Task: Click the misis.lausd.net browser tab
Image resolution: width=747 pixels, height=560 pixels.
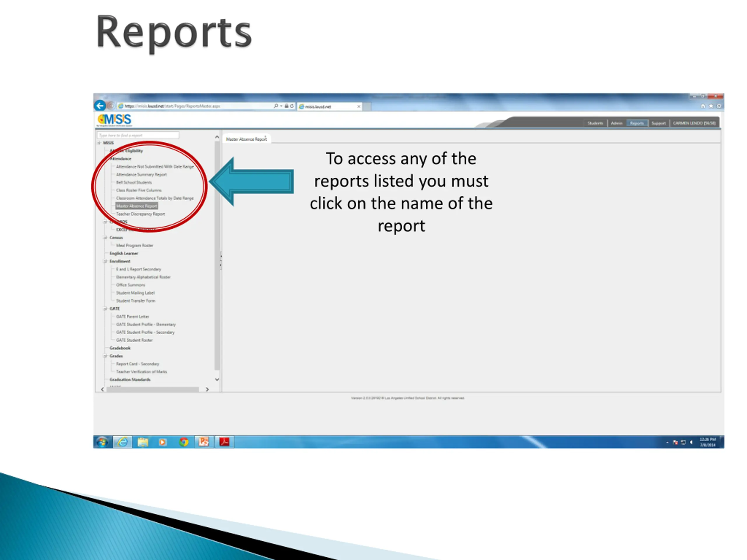Action: click(329, 107)
